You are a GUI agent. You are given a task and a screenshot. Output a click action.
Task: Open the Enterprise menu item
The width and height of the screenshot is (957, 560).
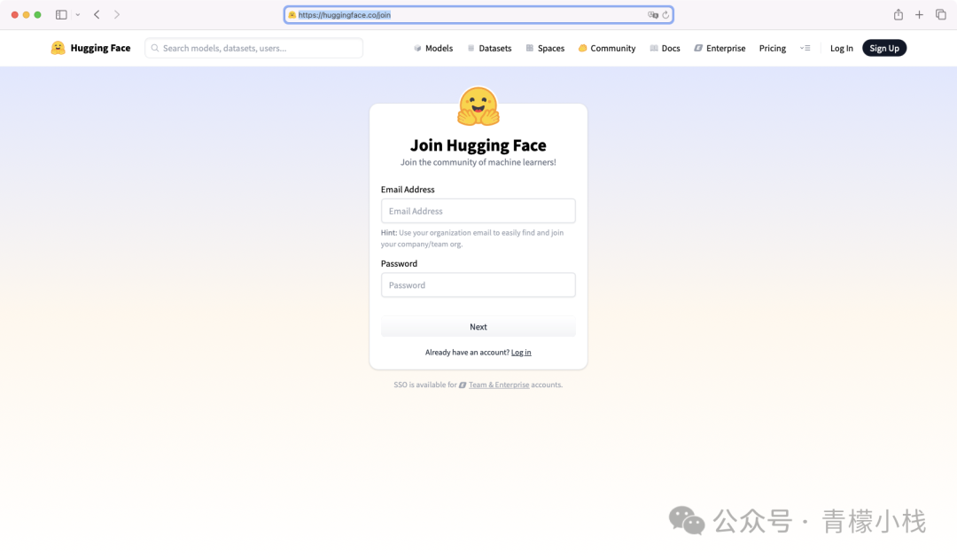coord(720,48)
